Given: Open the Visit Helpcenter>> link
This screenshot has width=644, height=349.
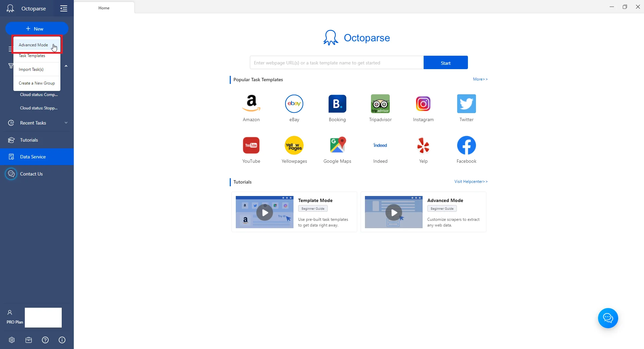Looking at the screenshot, I should coord(471,182).
